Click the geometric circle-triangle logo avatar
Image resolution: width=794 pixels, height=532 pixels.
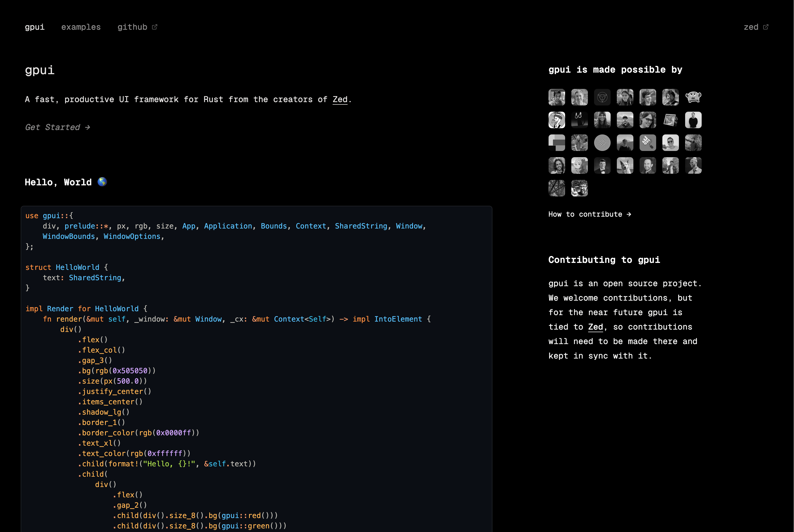pyautogui.click(x=602, y=97)
